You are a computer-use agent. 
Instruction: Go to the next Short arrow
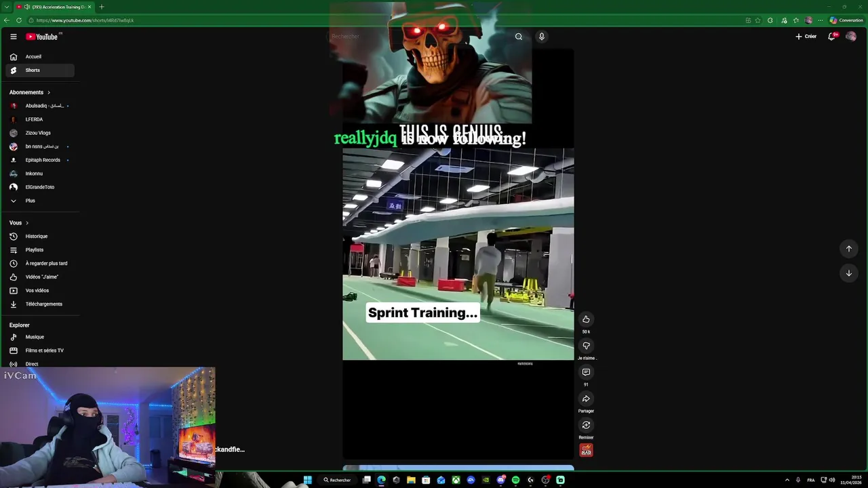(848, 273)
